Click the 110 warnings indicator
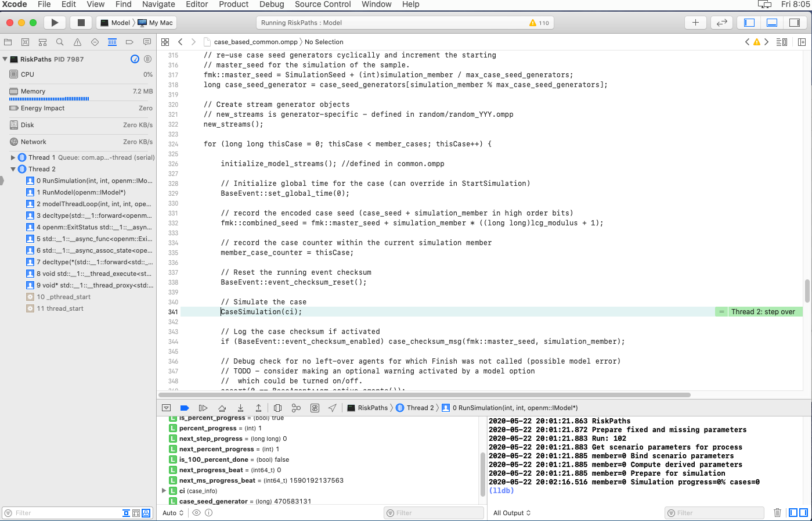 click(539, 23)
